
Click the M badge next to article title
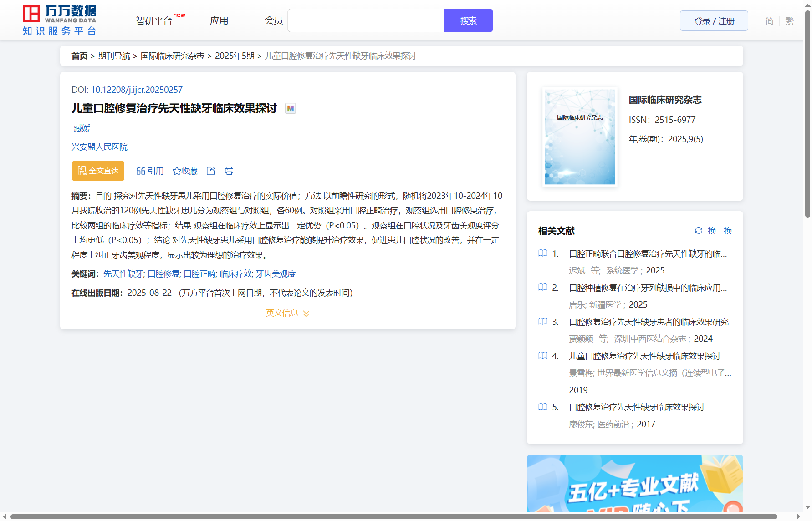pyautogui.click(x=290, y=109)
